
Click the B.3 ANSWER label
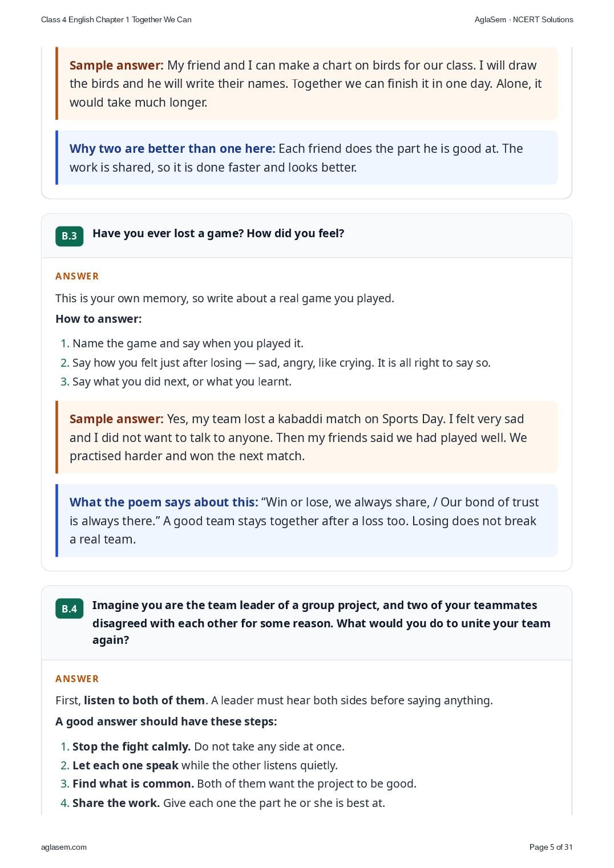click(77, 276)
